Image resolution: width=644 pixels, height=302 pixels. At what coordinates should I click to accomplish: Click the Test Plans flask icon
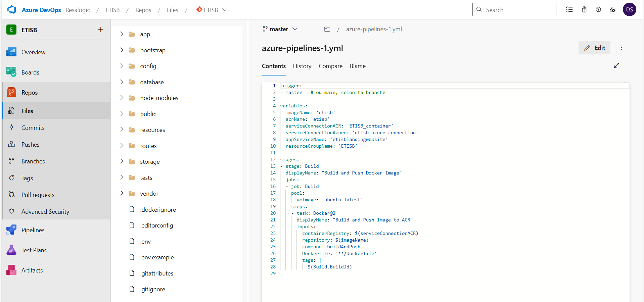(11, 250)
